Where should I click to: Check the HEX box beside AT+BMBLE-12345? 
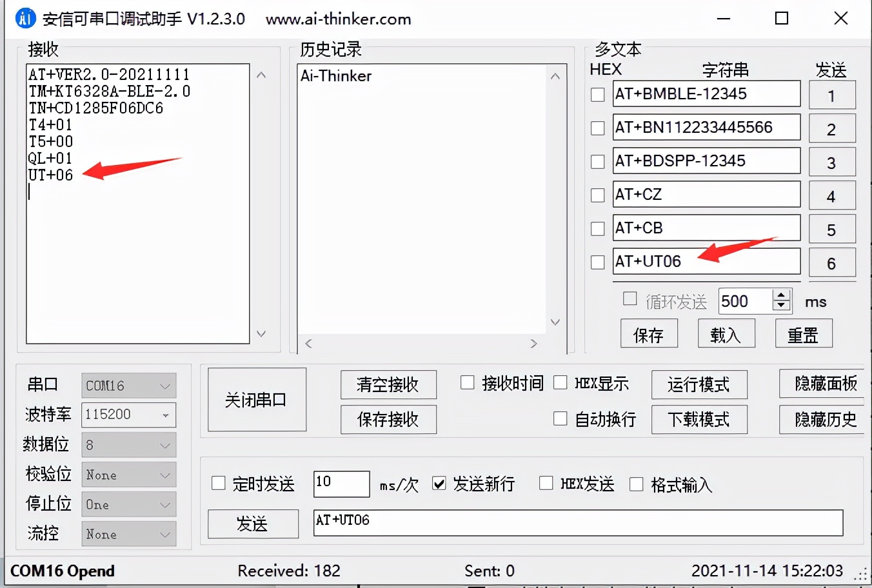click(597, 93)
